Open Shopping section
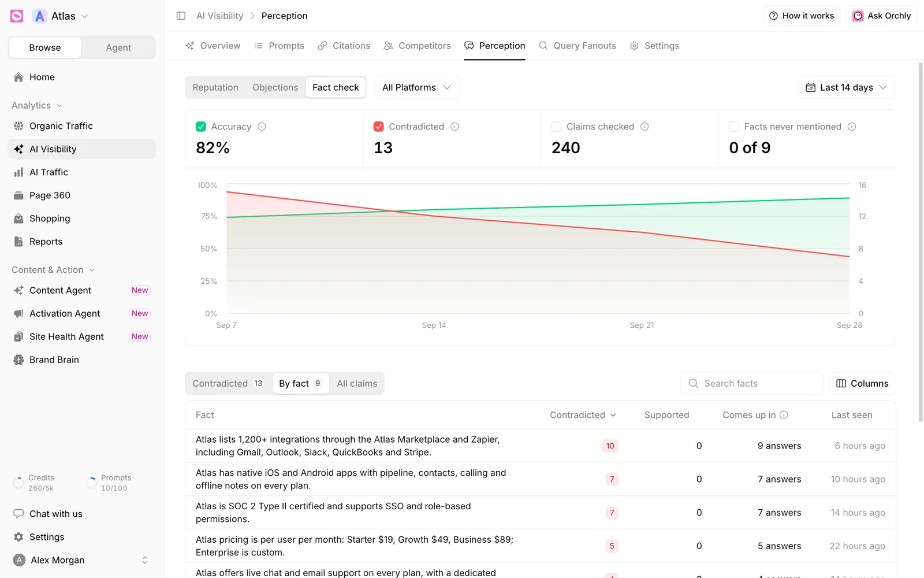The width and height of the screenshot is (924, 578). coord(82,218)
